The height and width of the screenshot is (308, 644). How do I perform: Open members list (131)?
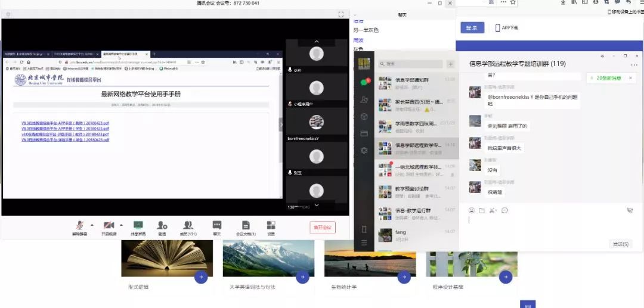[x=188, y=226]
